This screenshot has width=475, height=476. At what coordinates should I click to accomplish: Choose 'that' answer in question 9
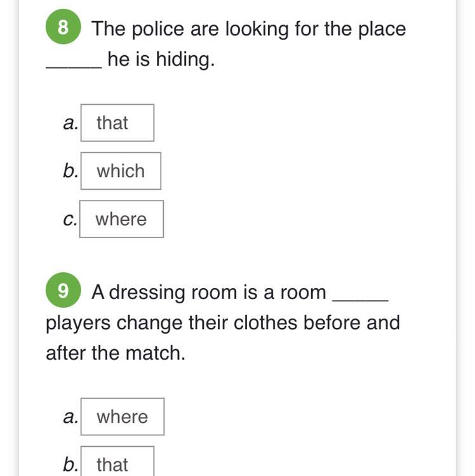point(117,461)
